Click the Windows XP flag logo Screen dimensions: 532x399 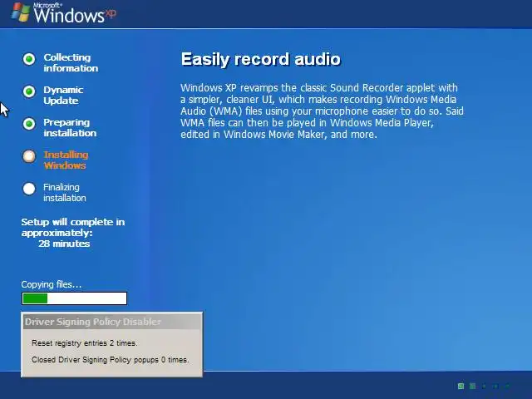[21, 12]
